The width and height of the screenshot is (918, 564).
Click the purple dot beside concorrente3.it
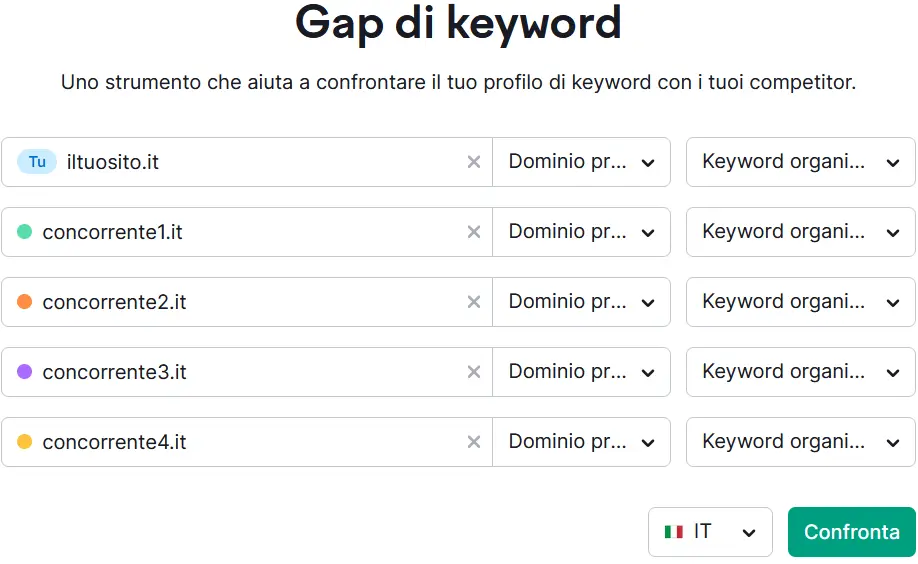(x=25, y=372)
